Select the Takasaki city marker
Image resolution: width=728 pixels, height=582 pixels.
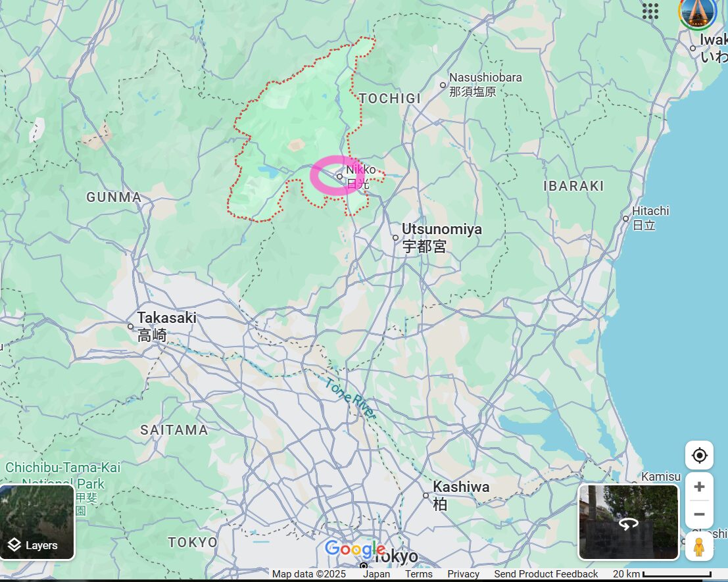(x=130, y=326)
